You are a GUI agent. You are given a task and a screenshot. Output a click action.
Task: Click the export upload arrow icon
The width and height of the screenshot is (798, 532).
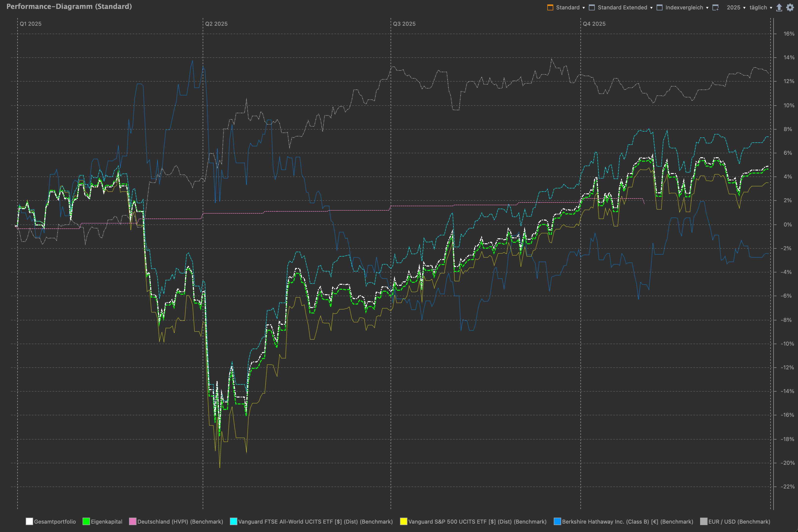click(x=779, y=7)
